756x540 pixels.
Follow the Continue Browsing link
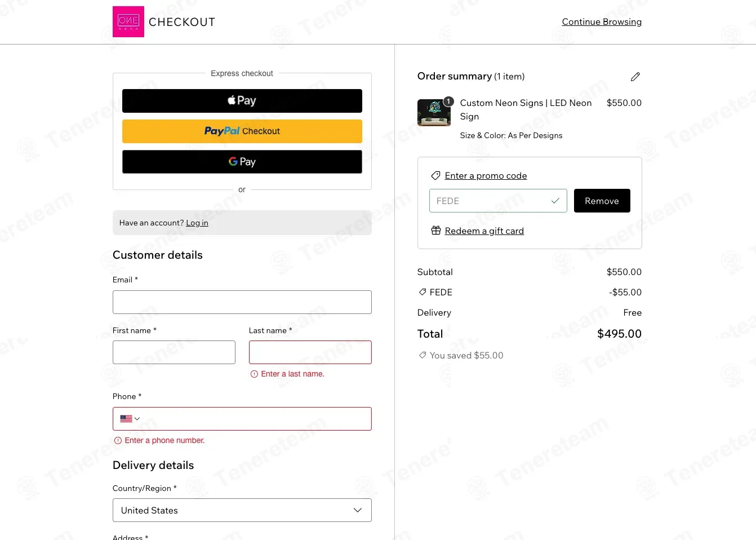602,22
